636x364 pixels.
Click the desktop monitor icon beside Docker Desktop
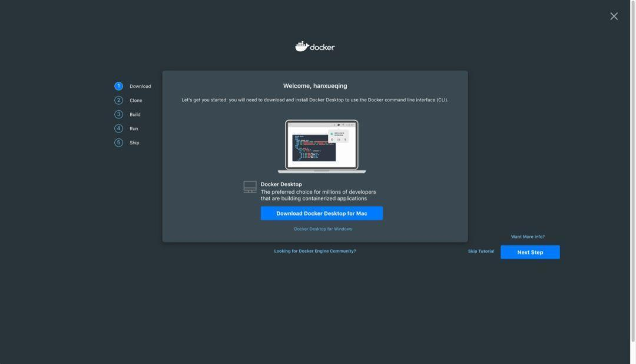click(x=250, y=187)
